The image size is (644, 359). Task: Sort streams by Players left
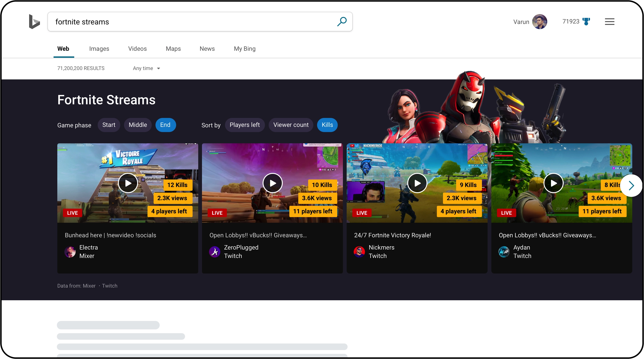click(x=244, y=125)
